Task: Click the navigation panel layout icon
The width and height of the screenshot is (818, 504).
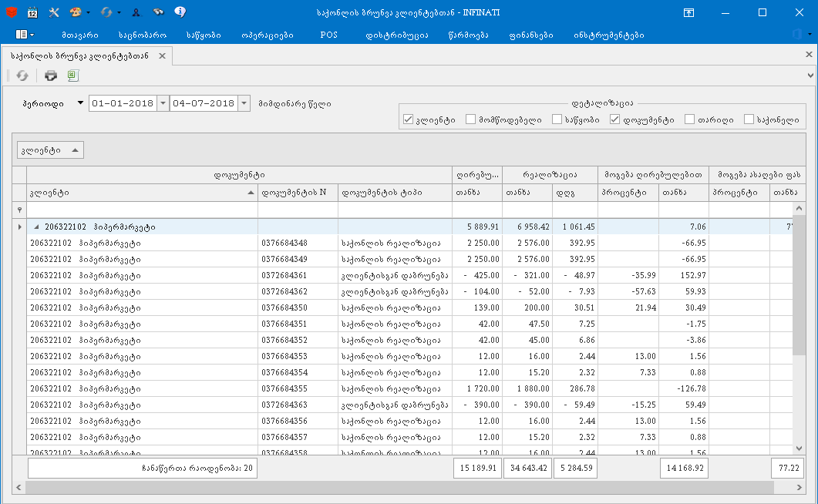Action: point(22,35)
